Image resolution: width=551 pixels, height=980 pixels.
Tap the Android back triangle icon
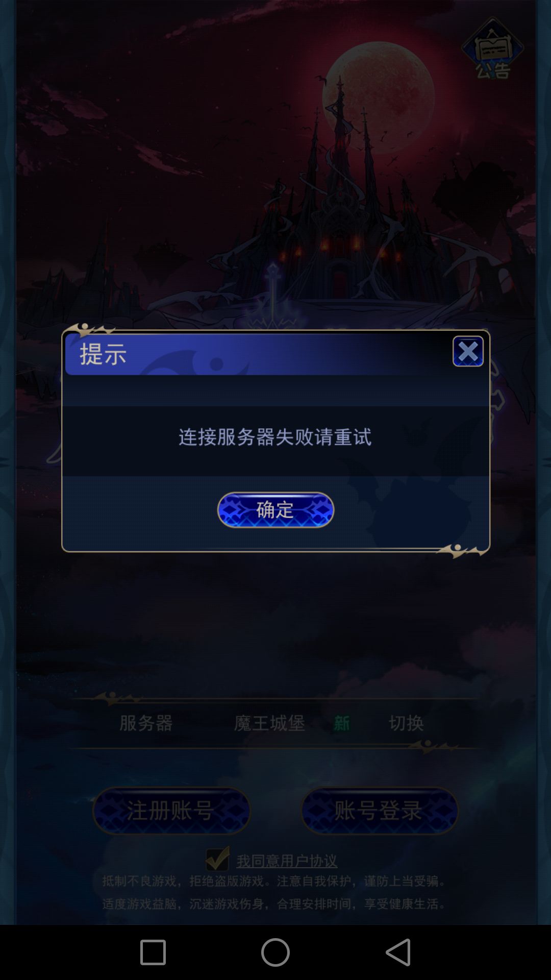tap(398, 952)
